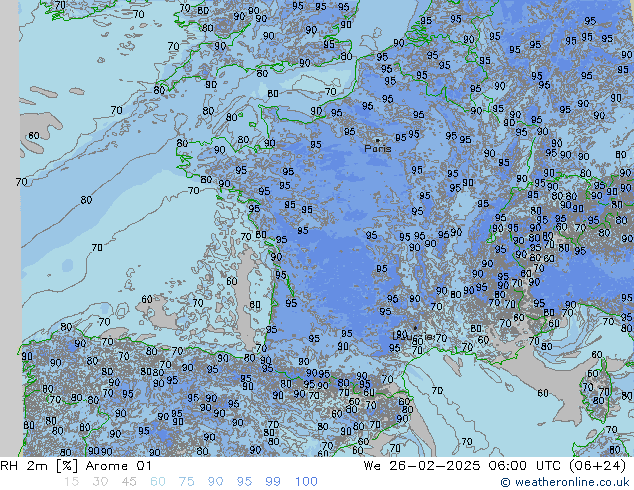The height and width of the screenshot is (490, 634).
Task: Click the weatheronline.co.uk copyright text
Action: pos(565,482)
